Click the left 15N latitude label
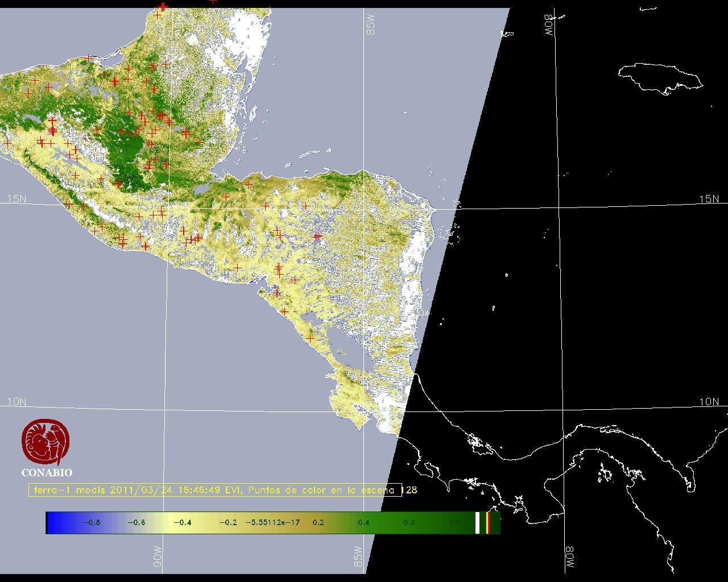The width and height of the screenshot is (728, 582). pyautogui.click(x=16, y=199)
